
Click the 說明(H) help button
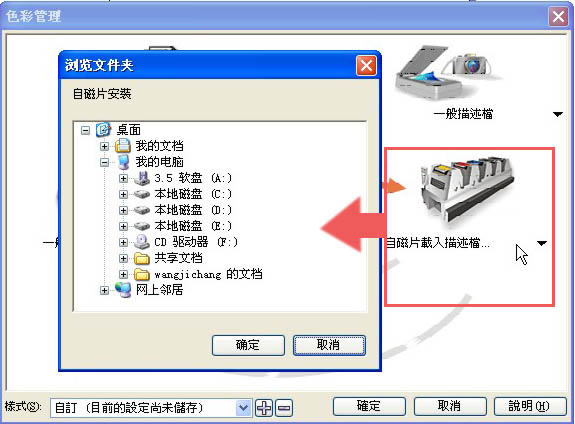530,406
